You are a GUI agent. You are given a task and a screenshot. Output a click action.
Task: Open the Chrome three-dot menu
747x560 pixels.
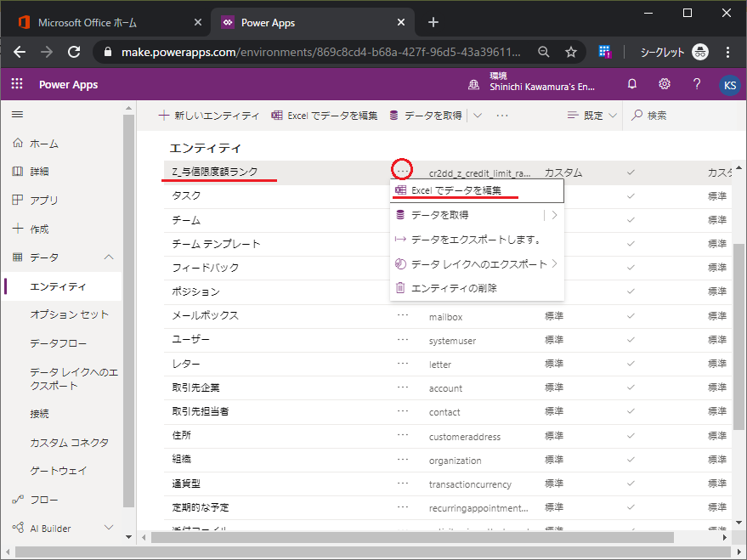727,52
